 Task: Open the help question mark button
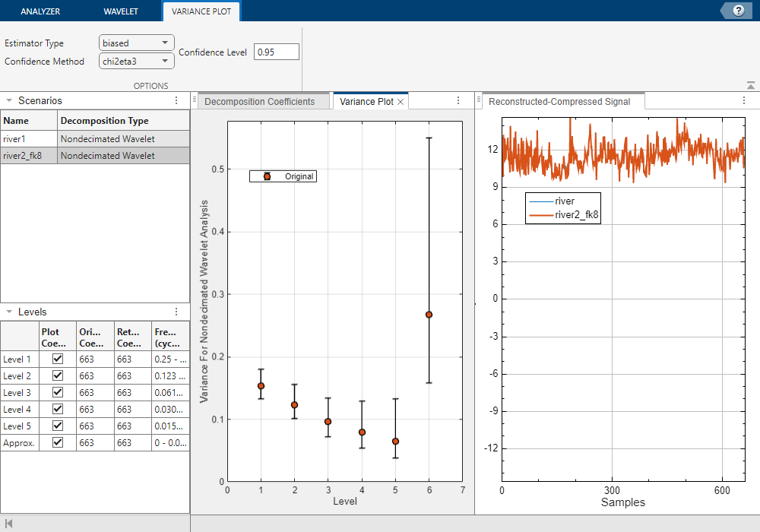pos(737,11)
